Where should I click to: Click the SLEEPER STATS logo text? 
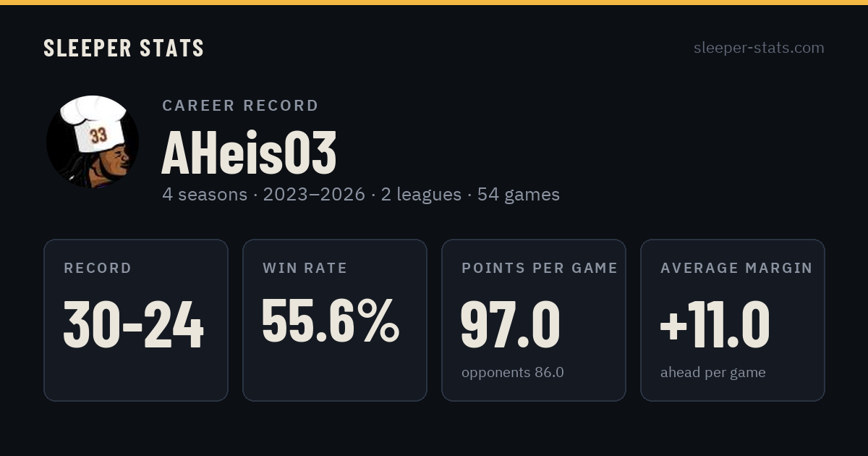tap(124, 48)
